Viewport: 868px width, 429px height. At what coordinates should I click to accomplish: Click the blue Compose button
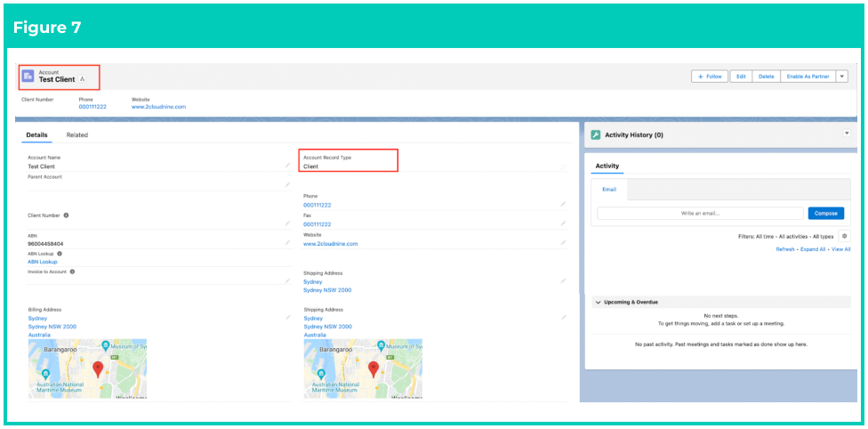[x=826, y=213]
